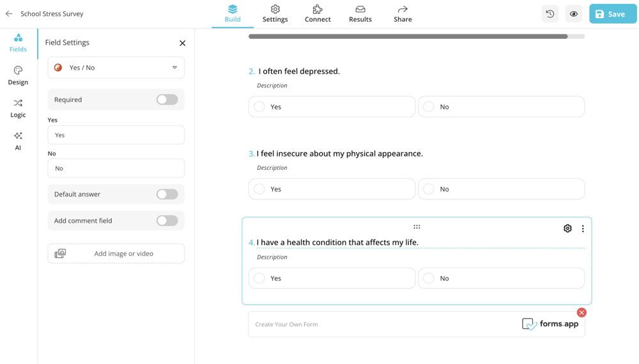Click Create Your Own Form text
This screenshot has height=364, width=639.
286,324
